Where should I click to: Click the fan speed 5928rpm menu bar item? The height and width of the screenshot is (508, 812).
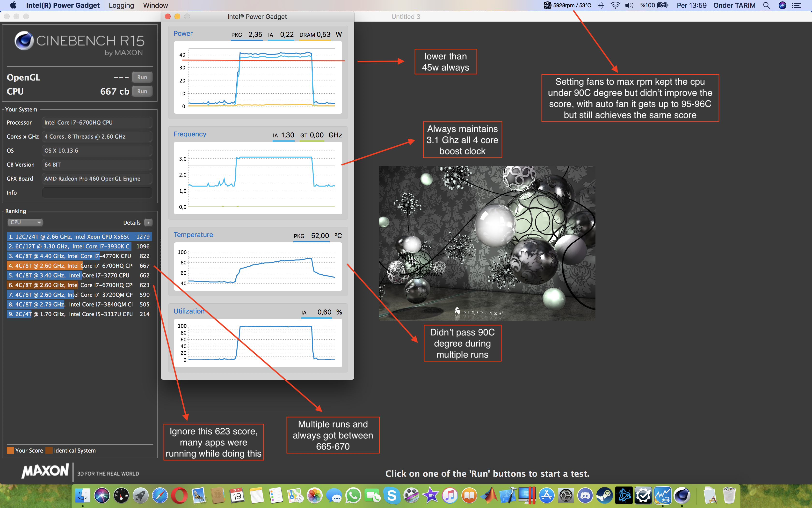pyautogui.click(x=567, y=5)
